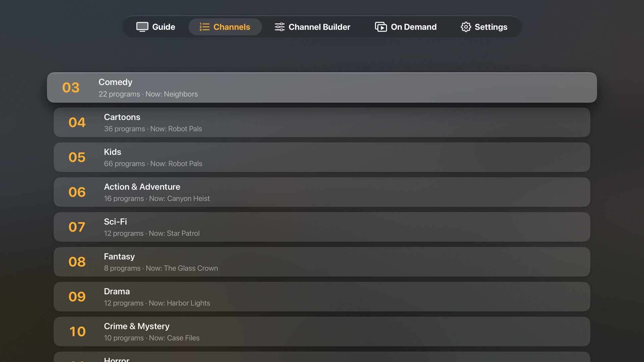The width and height of the screenshot is (644, 362).
Task: Click channel number 10
Action: (77, 331)
